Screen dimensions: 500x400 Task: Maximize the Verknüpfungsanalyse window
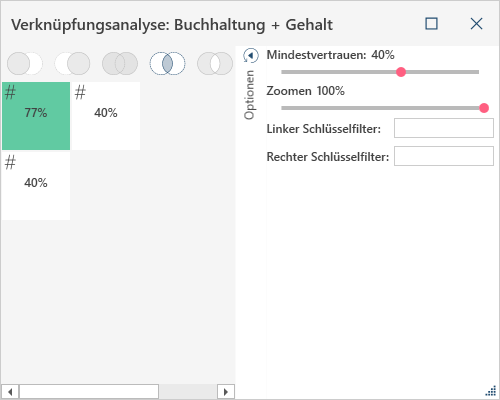pyautogui.click(x=431, y=24)
